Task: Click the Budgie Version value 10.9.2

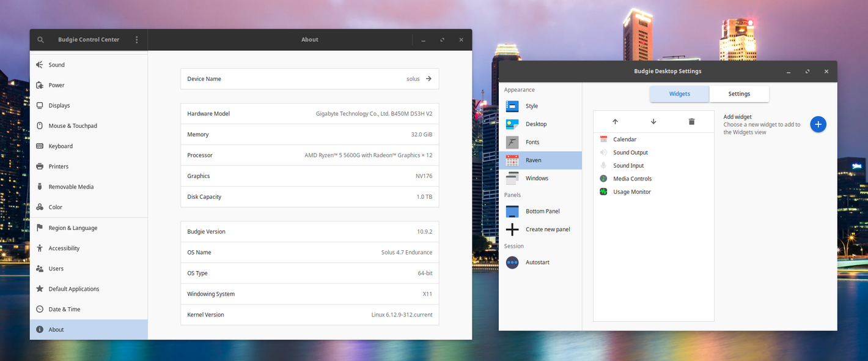Action: coord(425,232)
